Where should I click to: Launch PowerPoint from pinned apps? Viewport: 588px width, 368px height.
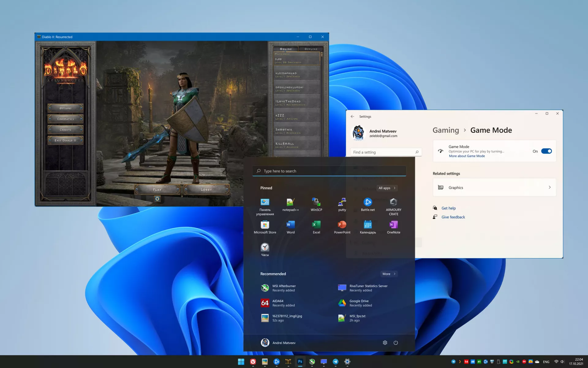(x=342, y=227)
